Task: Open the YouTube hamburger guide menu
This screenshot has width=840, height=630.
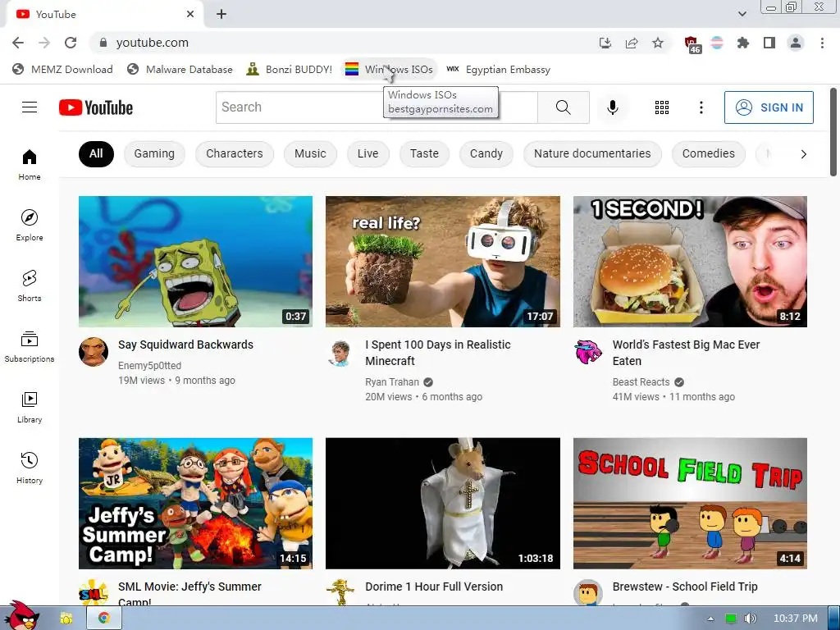Action: 30,107
